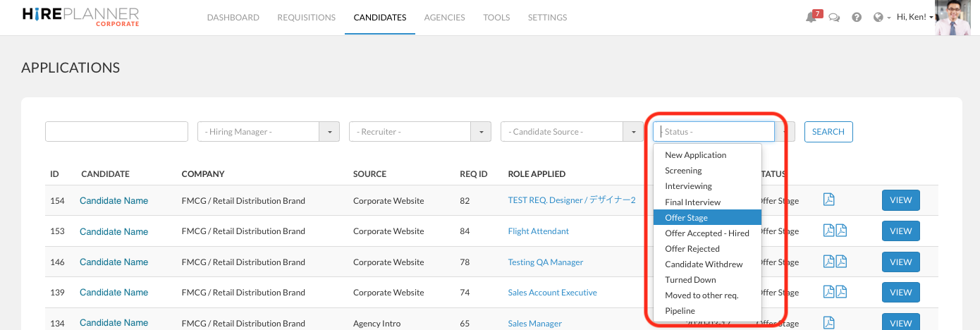Open the globe language selector
Screen dimensions: 980x330
click(878, 18)
